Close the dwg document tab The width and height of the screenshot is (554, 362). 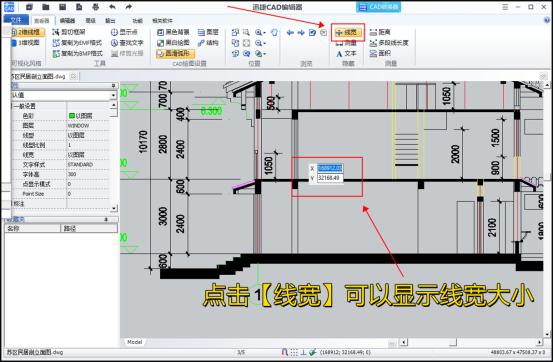pos(73,76)
